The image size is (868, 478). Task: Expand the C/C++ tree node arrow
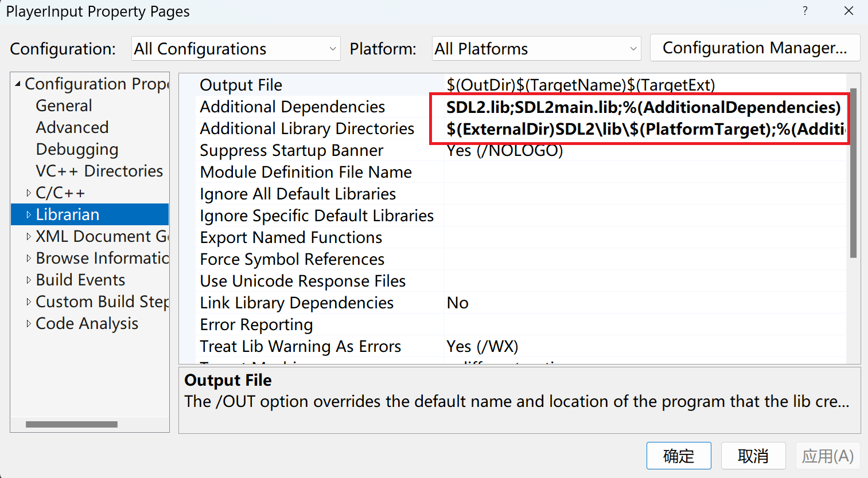pyautogui.click(x=29, y=193)
